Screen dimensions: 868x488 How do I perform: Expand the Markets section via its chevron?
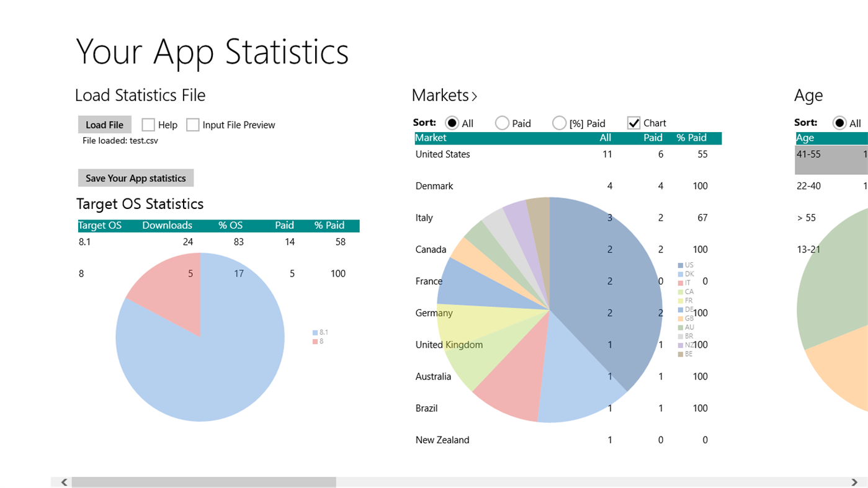(x=475, y=96)
